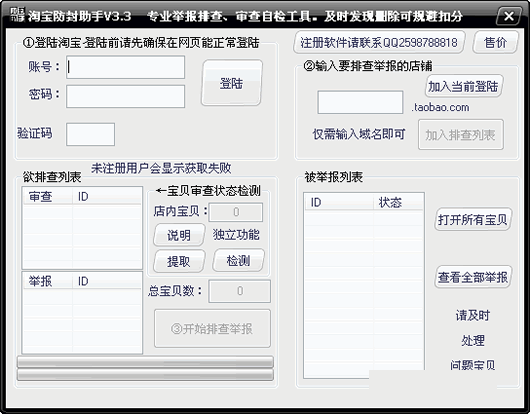The height and width of the screenshot is (414, 530).
Task: Click the 总宝贝数 count field
Action: coord(240,291)
